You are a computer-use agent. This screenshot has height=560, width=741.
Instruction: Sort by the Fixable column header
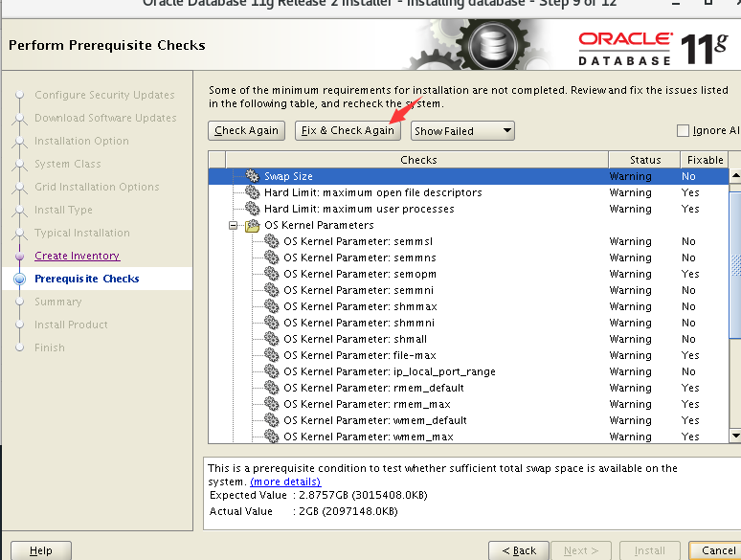(705, 160)
